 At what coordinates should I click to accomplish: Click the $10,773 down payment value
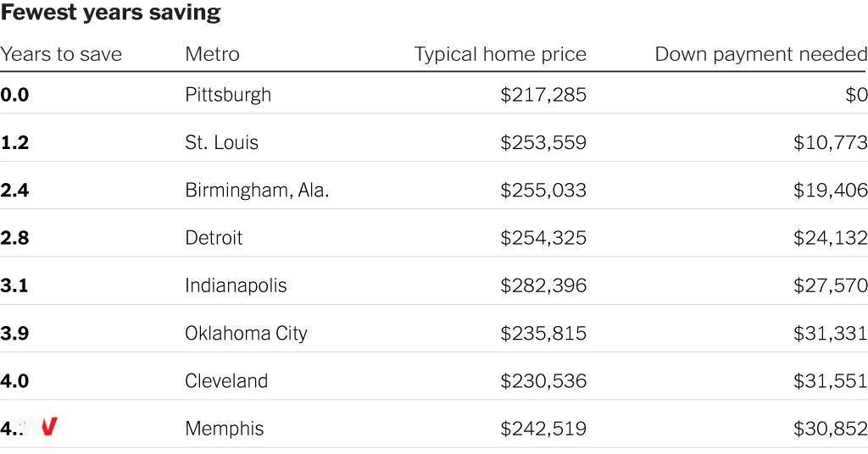[831, 142]
